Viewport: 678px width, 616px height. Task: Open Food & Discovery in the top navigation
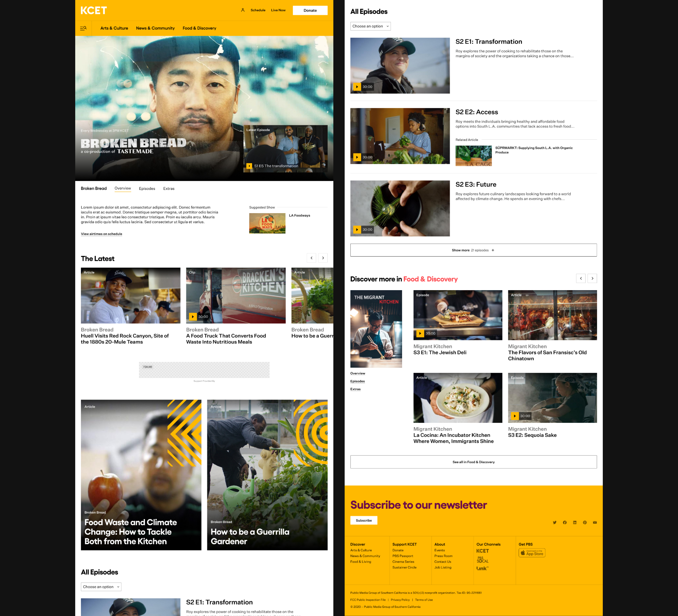tap(200, 28)
